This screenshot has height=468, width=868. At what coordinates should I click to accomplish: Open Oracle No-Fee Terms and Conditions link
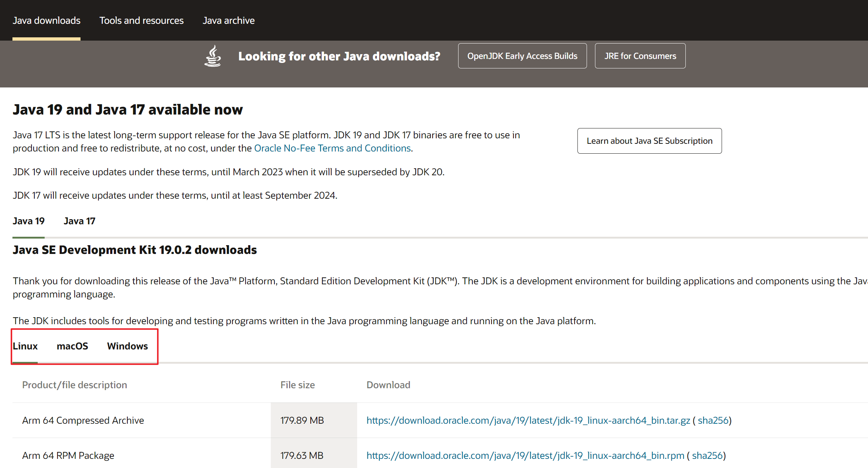333,148
